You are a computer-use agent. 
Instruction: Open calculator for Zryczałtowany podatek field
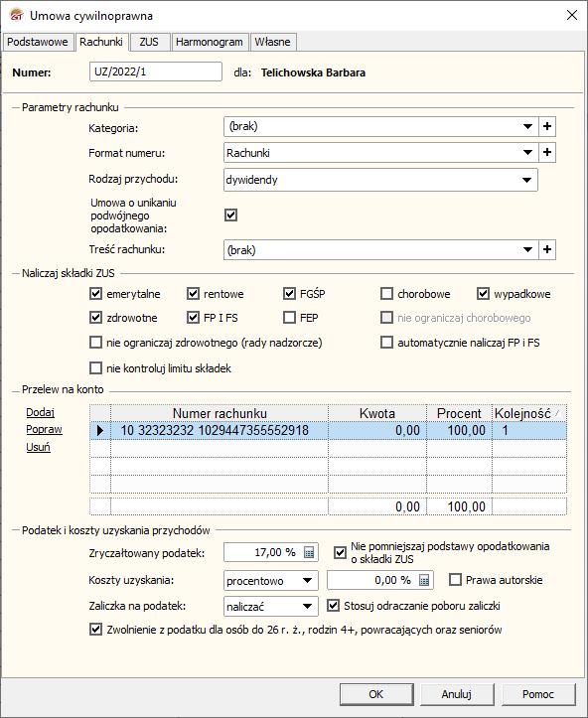click(x=309, y=553)
